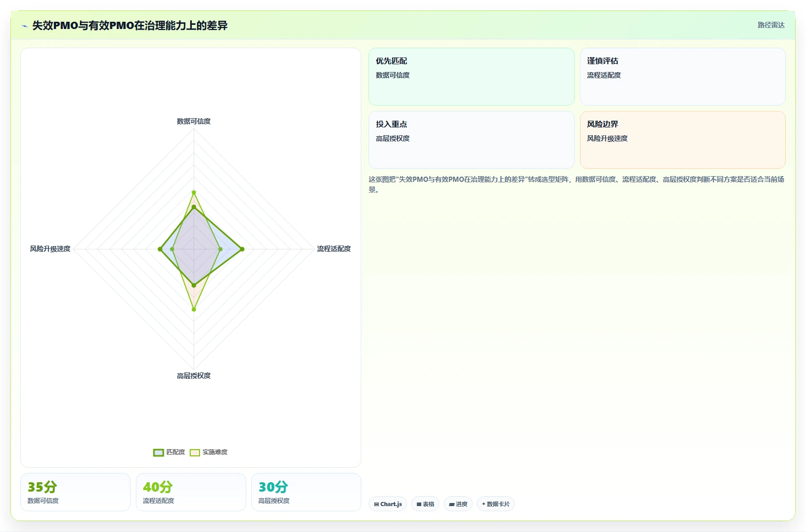Click the 40分 score card
This screenshot has height=532, width=806.
click(x=191, y=492)
